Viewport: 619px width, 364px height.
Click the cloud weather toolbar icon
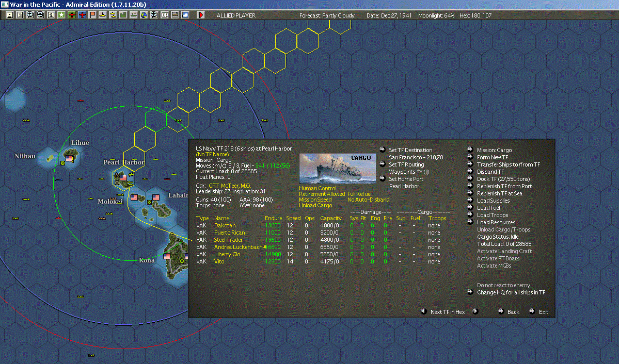pyautogui.click(x=185, y=15)
